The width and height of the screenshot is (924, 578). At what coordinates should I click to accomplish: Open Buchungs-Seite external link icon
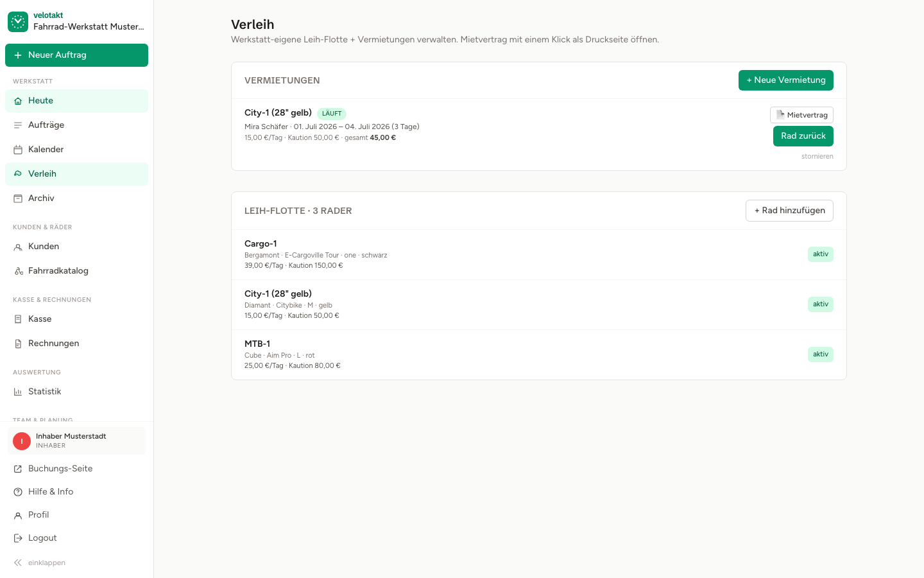click(x=18, y=469)
